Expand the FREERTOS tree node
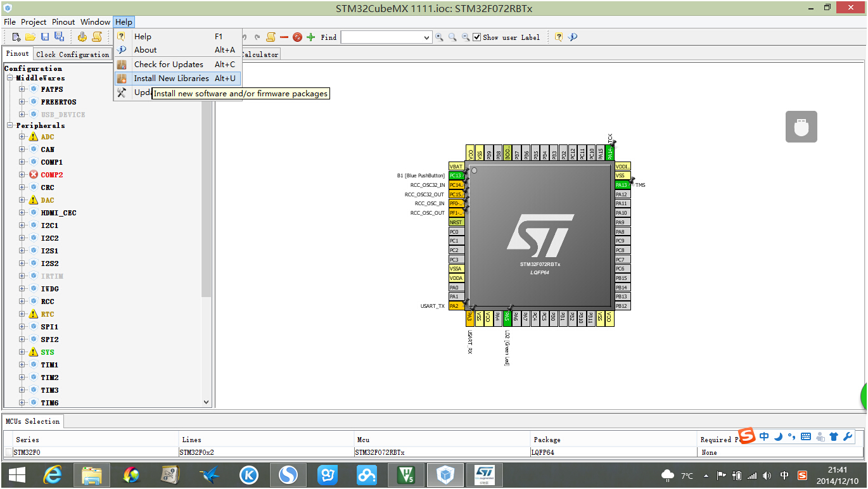This screenshot has height=489, width=868. pos(22,102)
